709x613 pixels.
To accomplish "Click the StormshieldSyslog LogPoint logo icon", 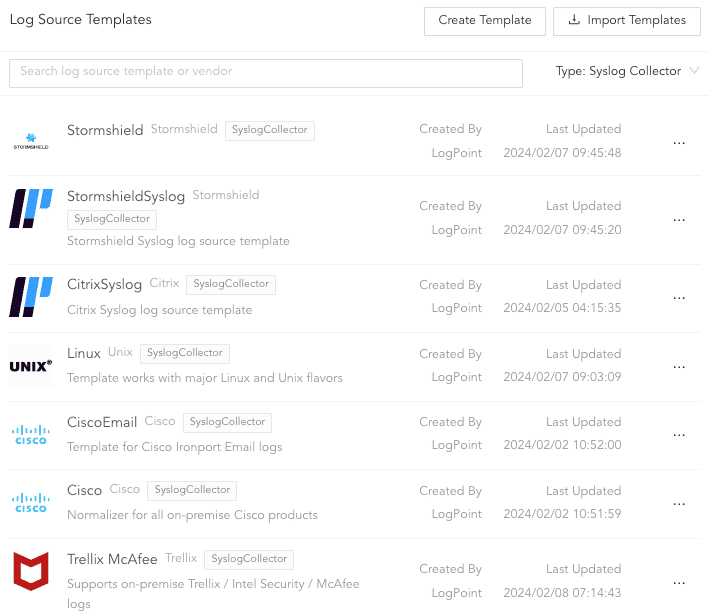I will tap(31, 208).
